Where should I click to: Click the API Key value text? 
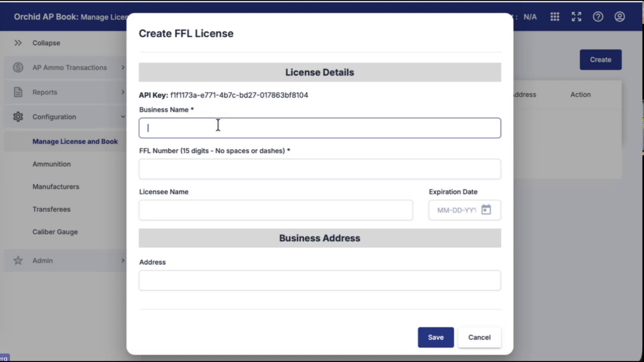coord(239,95)
